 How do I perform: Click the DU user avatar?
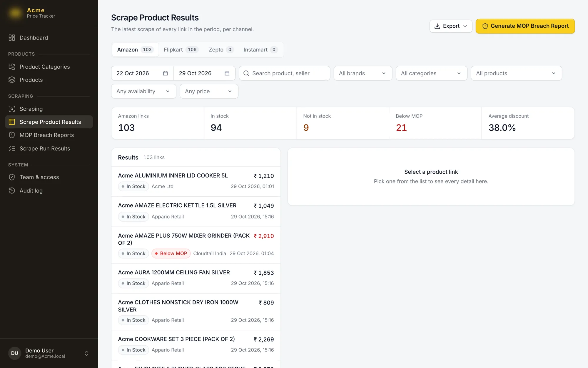pyautogui.click(x=15, y=353)
